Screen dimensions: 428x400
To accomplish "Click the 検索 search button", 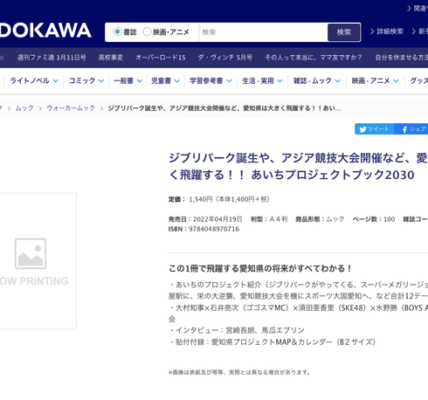I will [x=344, y=32].
